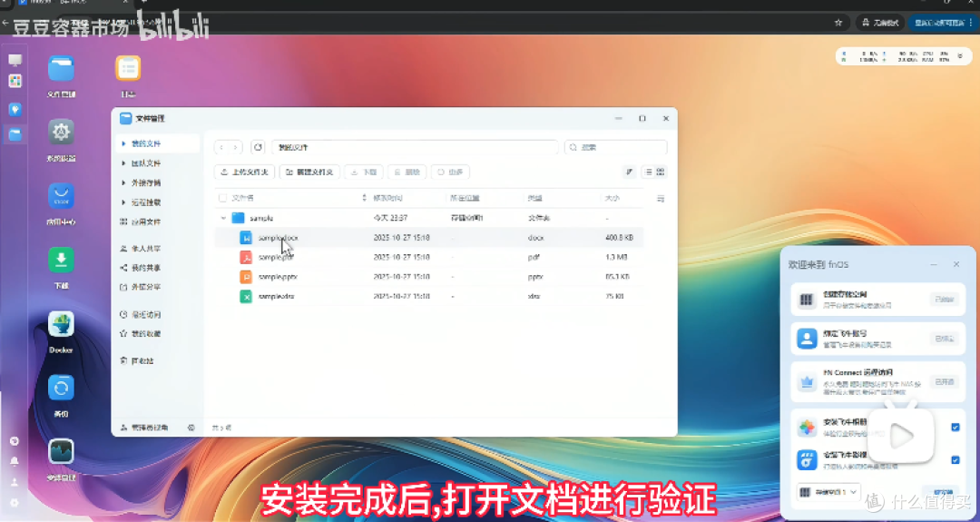Click the refresh icon in file manager
The height and width of the screenshot is (522, 980).
pyautogui.click(x=258, y=147)
